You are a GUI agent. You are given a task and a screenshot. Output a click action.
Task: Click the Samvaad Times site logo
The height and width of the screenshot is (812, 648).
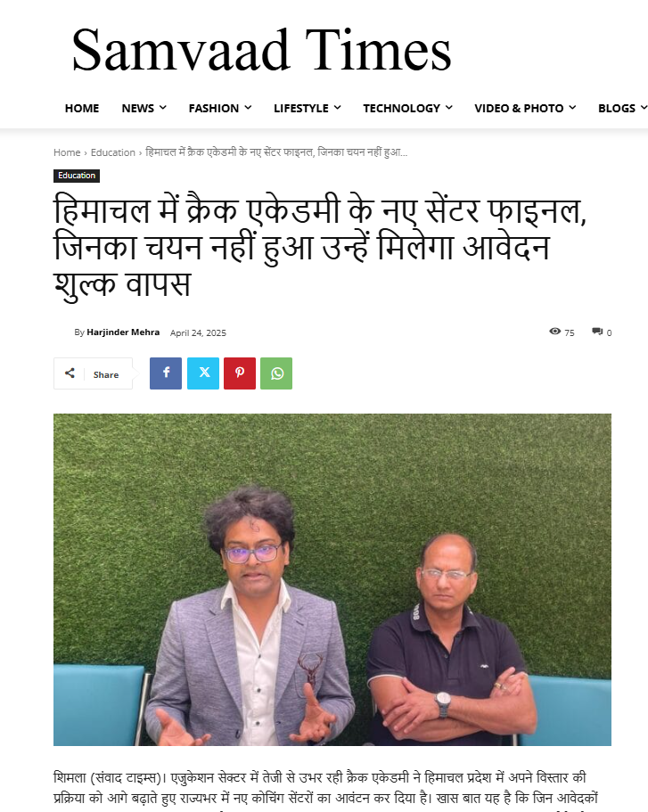(261, 50)
